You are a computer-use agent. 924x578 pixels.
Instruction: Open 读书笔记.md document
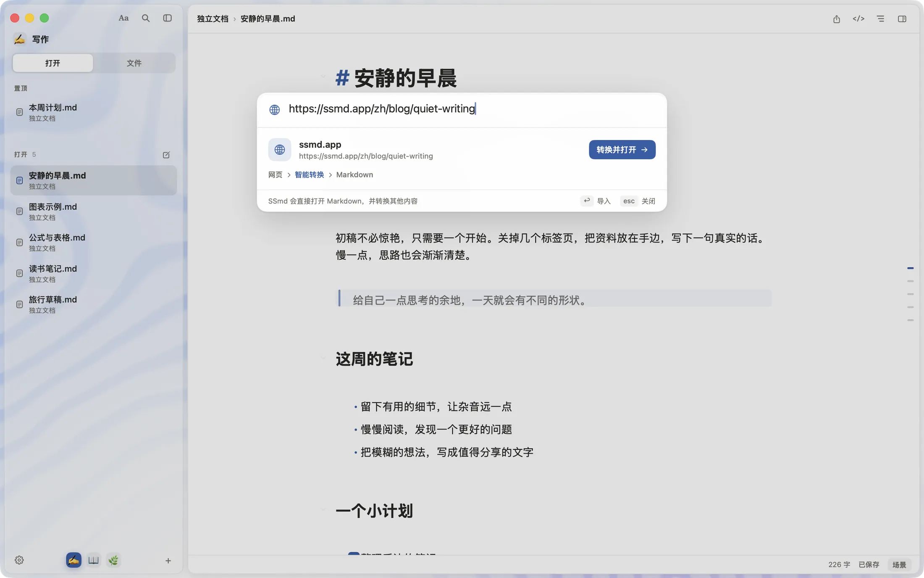pos(93,273)
